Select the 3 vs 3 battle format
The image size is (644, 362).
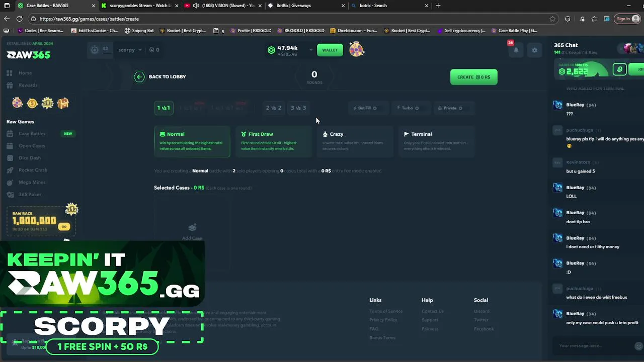[x=298, y=108]
